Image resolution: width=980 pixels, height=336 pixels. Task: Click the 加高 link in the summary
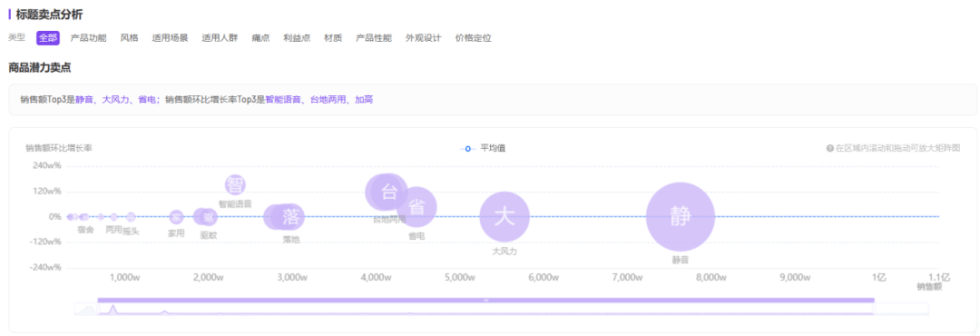(x=364, y=100)
